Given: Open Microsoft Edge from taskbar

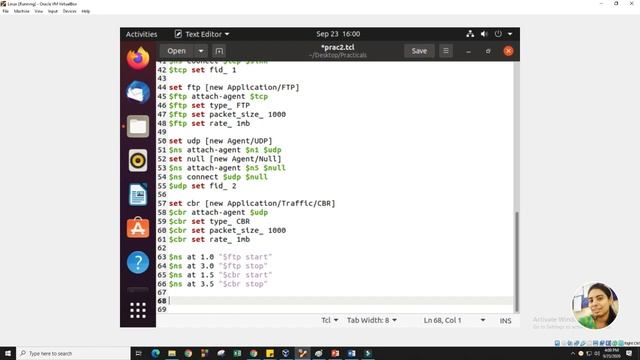Looking at the screenshot, I should click(x=156, y=353).
